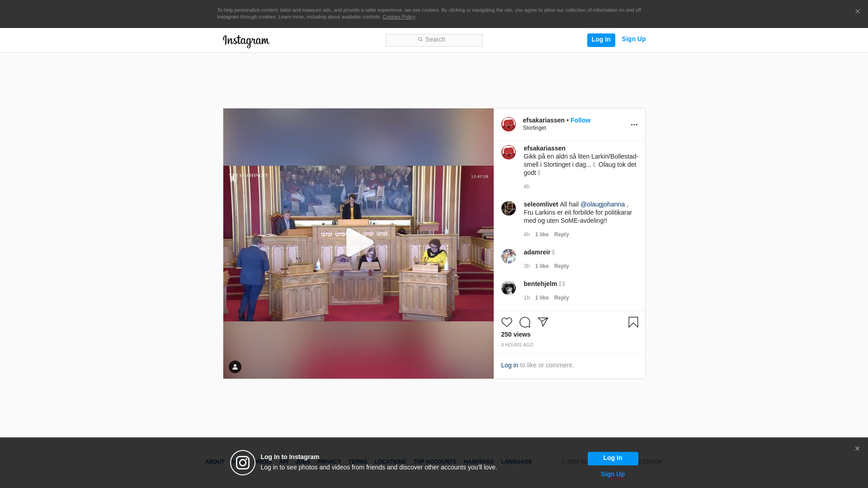This screenshot has height=488, width=868.
Task: Click the Instagram camera icon in bottom banner
Action: pyautogui.click(x=243, y=463)
